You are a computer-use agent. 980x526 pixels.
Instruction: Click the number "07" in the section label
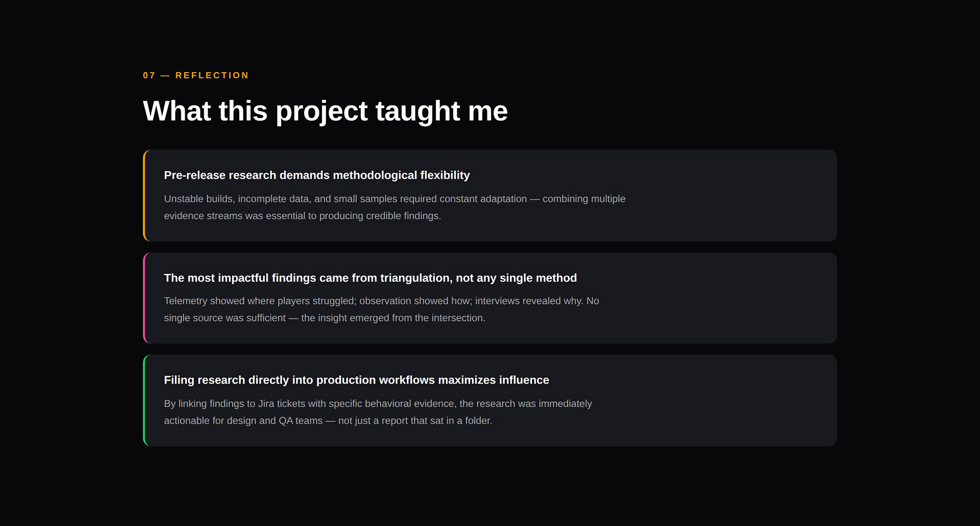(x=149, y=76)
